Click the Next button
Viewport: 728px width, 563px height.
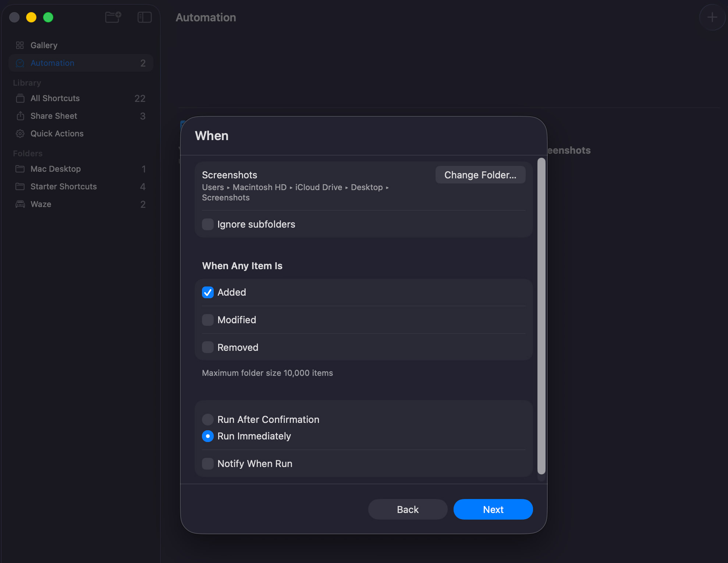[x=493, y=509]
